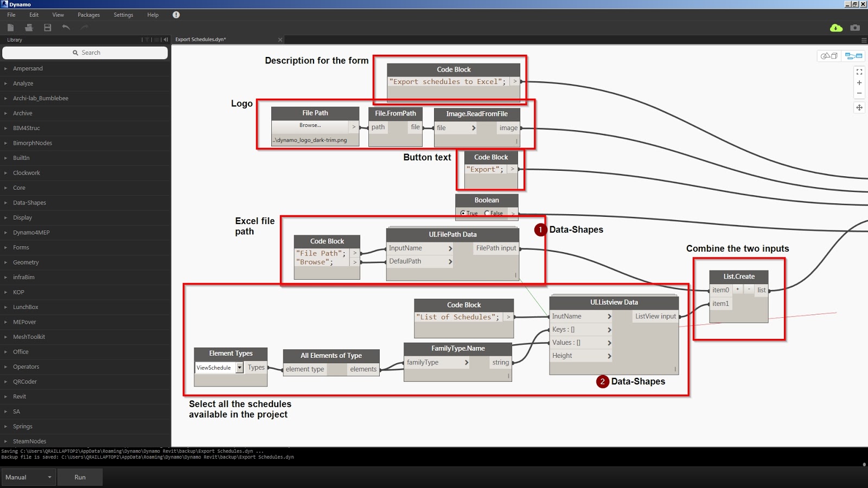The image size is (868, 488).
Task: Expand the Springs library category
Action: (x=5, y=426)
